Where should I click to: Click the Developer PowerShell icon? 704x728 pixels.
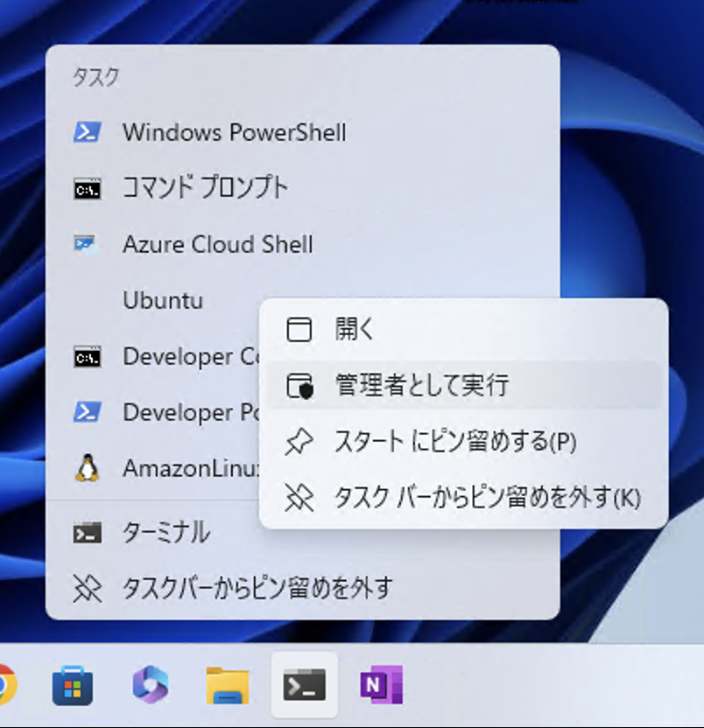click(x=87, y=412)
